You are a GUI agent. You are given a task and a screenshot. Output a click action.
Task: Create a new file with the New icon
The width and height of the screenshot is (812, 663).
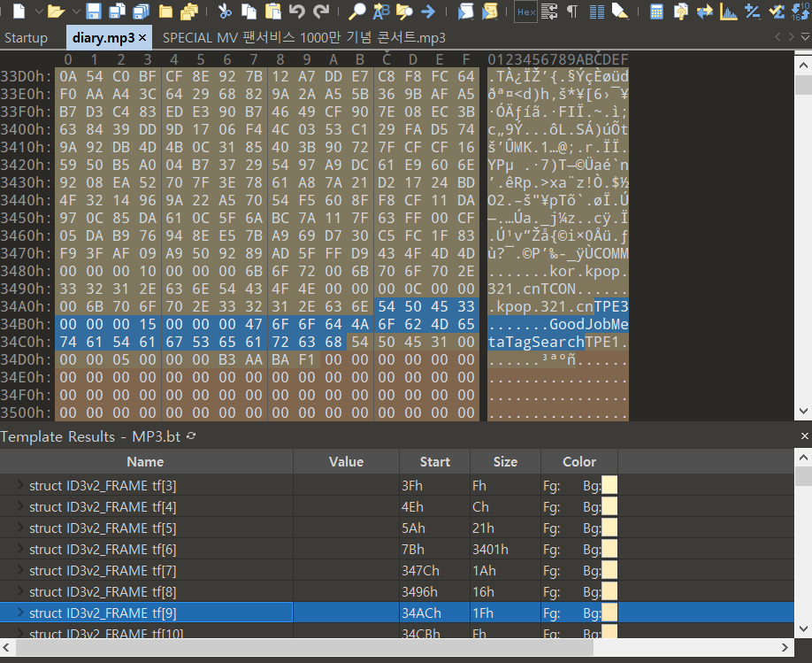19,11
